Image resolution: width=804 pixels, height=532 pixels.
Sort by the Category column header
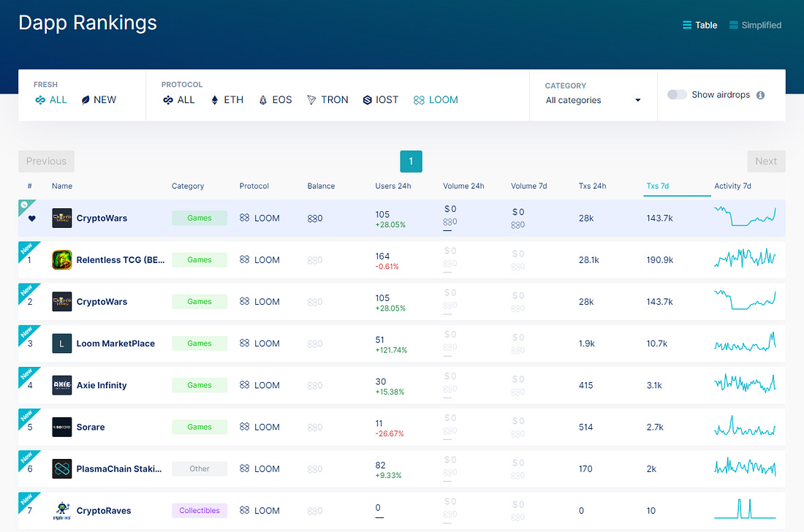pos(188,186)
